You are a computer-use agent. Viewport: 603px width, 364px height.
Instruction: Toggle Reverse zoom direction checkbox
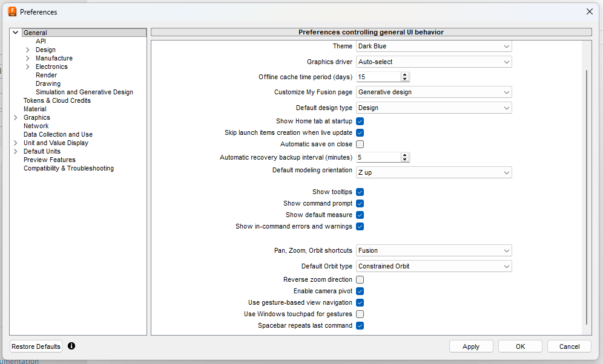[x=360, y=280]
